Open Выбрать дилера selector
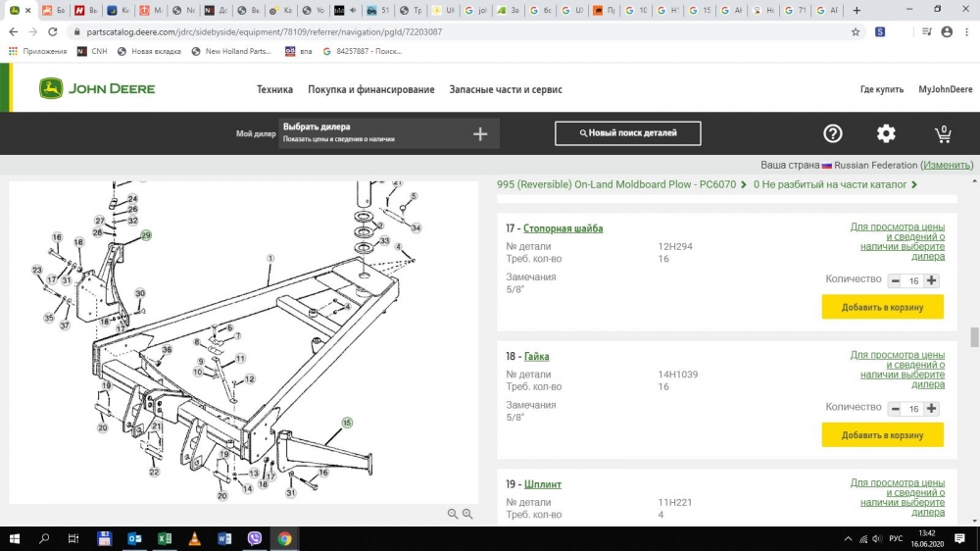980x551 pixels. pos(389,133)
